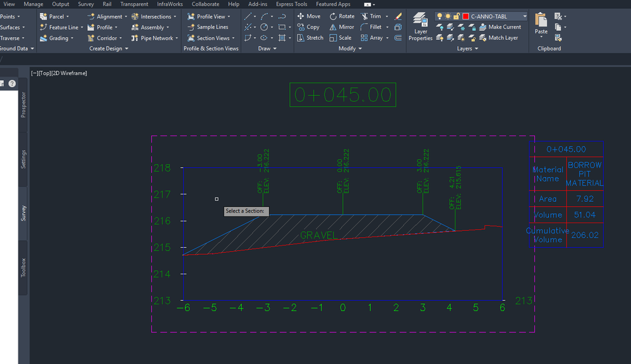This screenshot has width=631, height=364.
Task: Open Layer Properties
Action: [420, 26]
